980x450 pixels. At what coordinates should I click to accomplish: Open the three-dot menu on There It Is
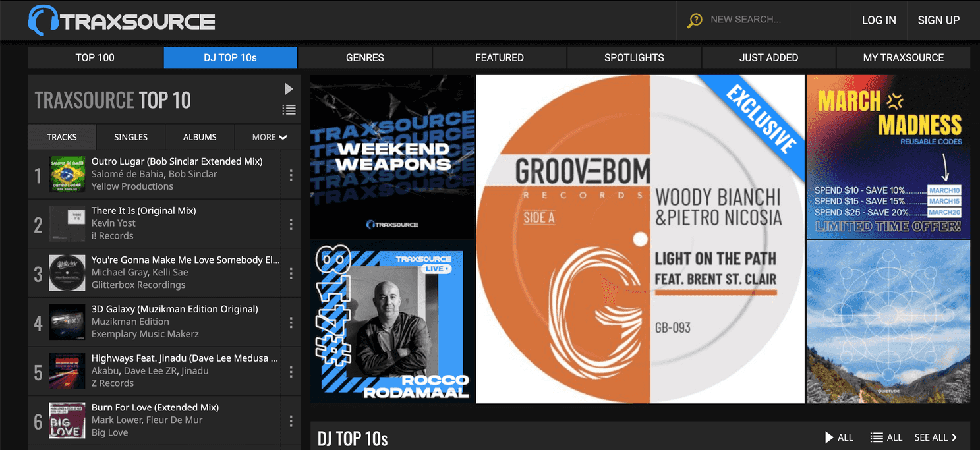(291, 223)
